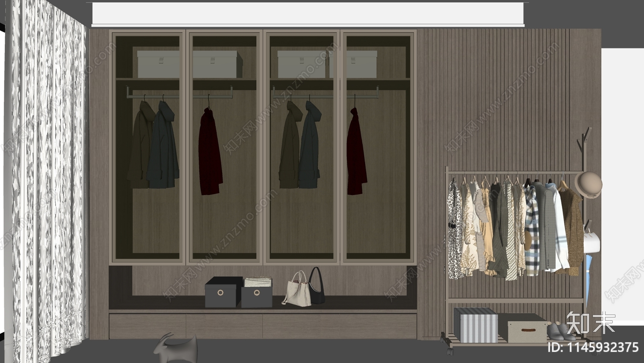
Task: Click the ID: 1145932375 text
Action: (x=593, y=347)
